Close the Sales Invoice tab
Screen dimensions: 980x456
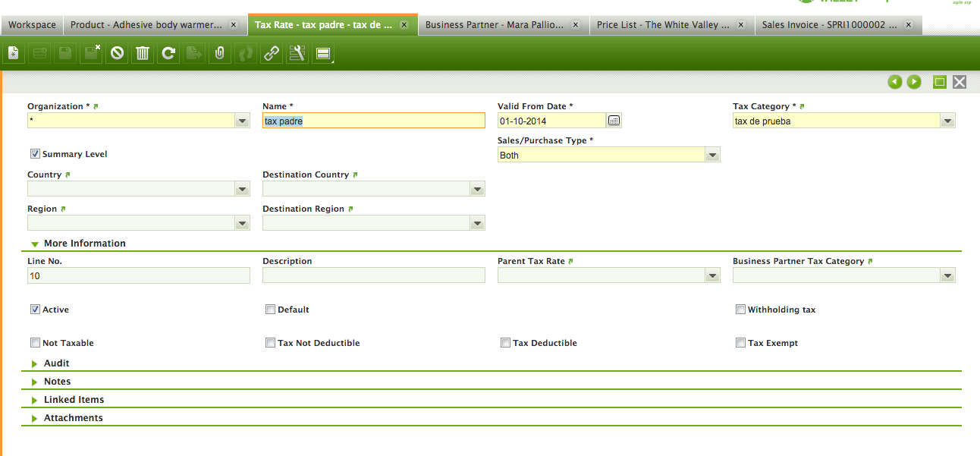(909, 25)
